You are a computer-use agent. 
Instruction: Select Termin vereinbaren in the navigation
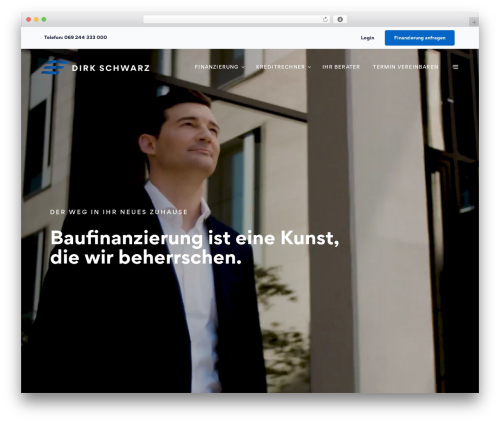(405, 67)
